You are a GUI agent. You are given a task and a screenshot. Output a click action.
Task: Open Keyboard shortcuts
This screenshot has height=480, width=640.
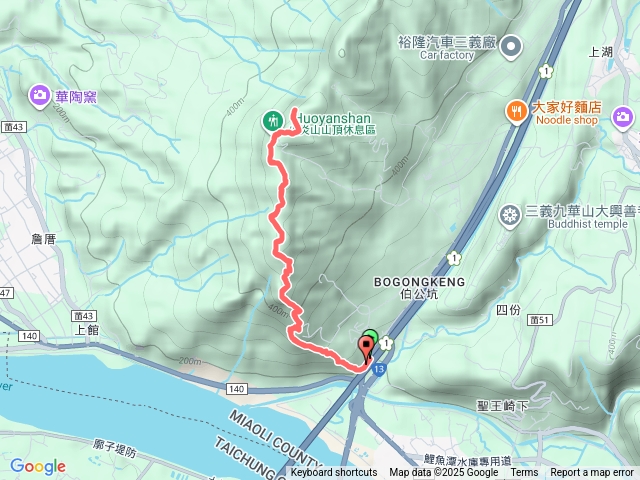[334, 473]
